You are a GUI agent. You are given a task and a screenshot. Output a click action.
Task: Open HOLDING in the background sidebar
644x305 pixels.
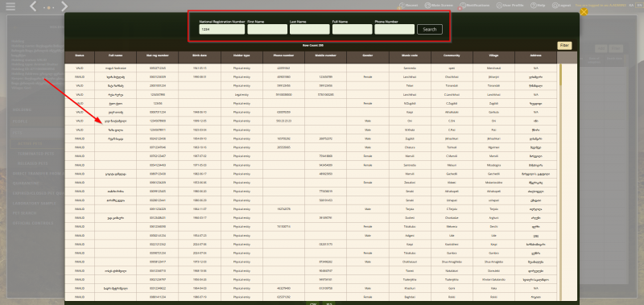(22, 110)
